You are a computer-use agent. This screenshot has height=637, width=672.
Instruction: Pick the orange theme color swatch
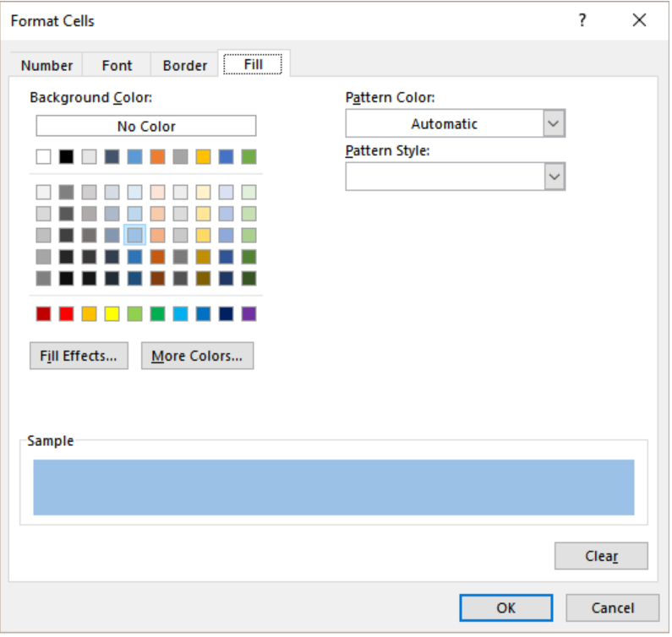[x=158, y=157]
